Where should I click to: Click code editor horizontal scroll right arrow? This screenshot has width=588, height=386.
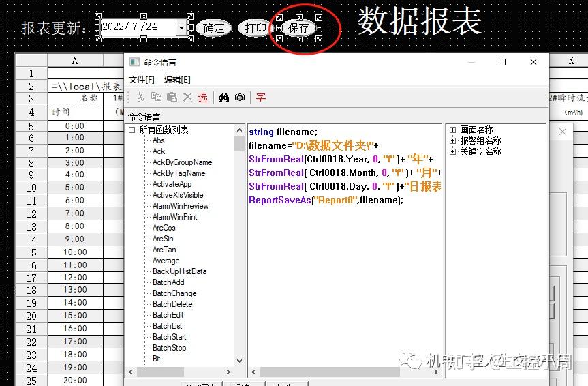pos(436,372)
